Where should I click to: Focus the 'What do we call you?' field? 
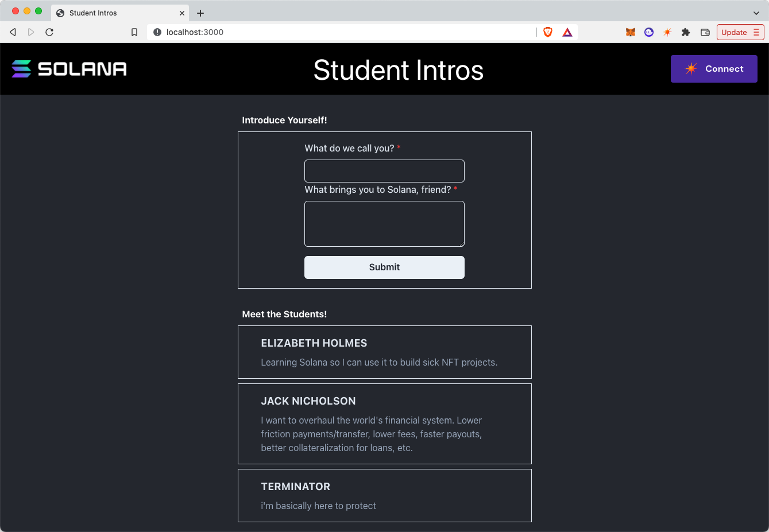384,170
